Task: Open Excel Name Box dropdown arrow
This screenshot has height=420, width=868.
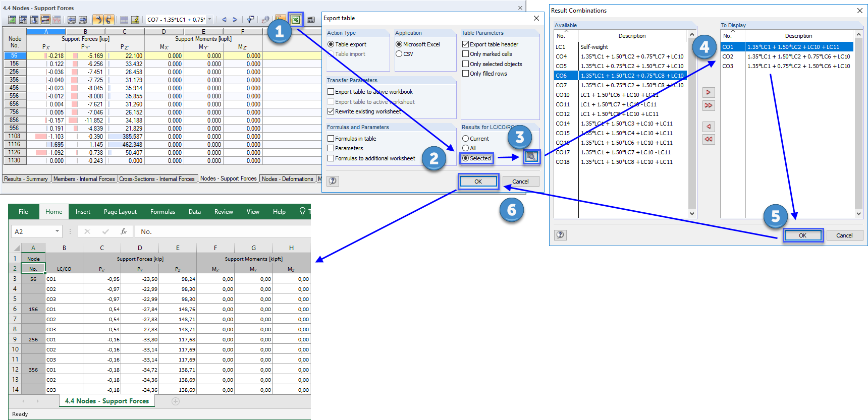Action: pyautogui.click(x=57, y=231)
